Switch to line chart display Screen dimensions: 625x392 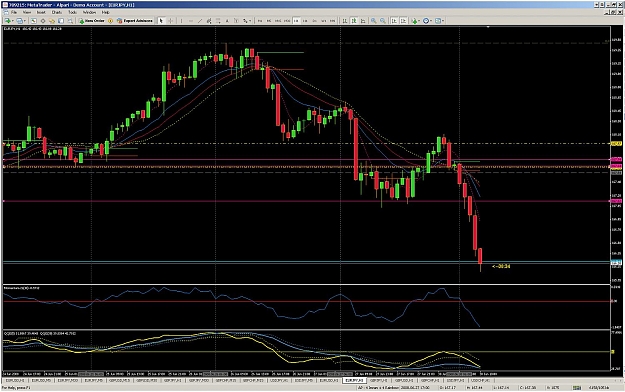pyautogui.click(x=364, y=21)
